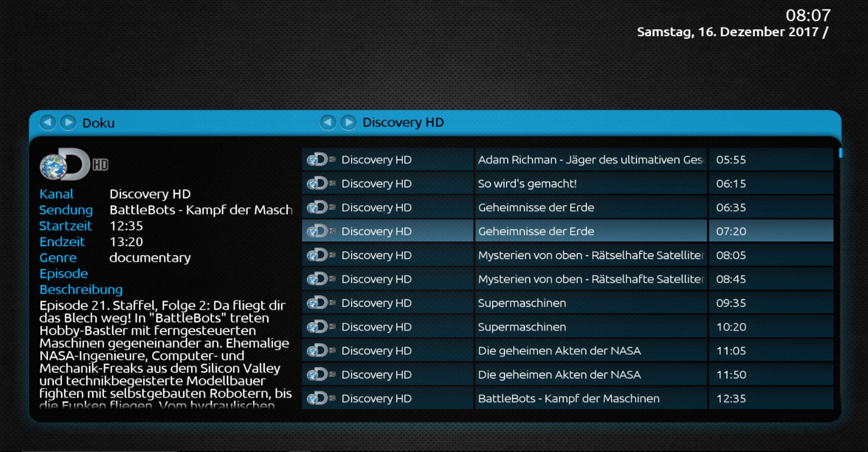Click the Sendung label in info panel
Image resolution: width=868 pixels, height=452 pixels.
[x=66, y=210]
